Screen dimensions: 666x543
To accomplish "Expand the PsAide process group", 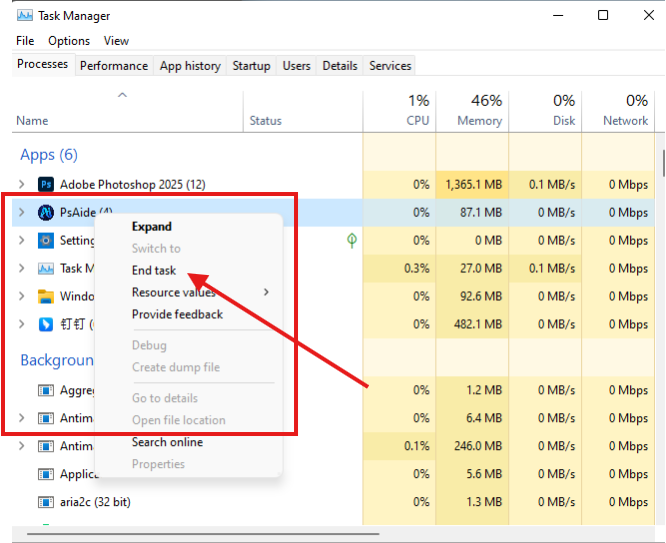I will coord(22,212).
